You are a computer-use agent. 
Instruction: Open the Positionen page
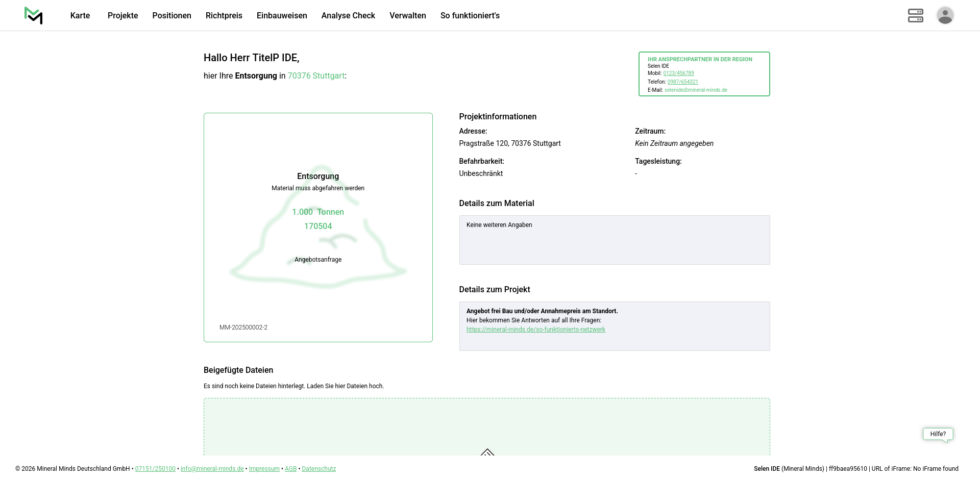coord(171,15)
